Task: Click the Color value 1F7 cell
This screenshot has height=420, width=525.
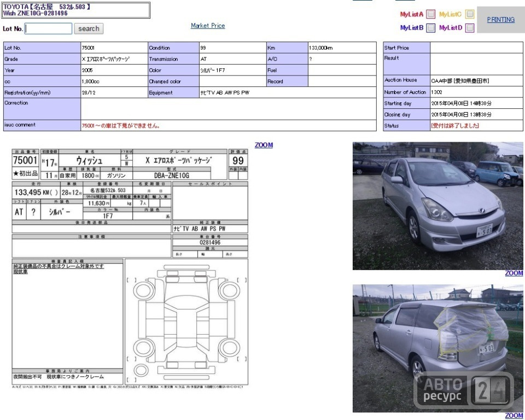Action: pyautogui.click(x=233, y=70)
